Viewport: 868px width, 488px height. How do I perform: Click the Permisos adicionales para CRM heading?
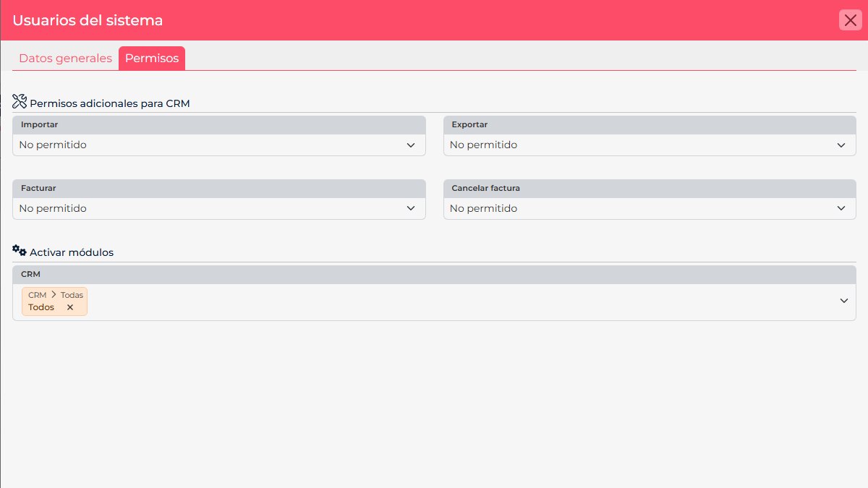click(x=109, y=103)
